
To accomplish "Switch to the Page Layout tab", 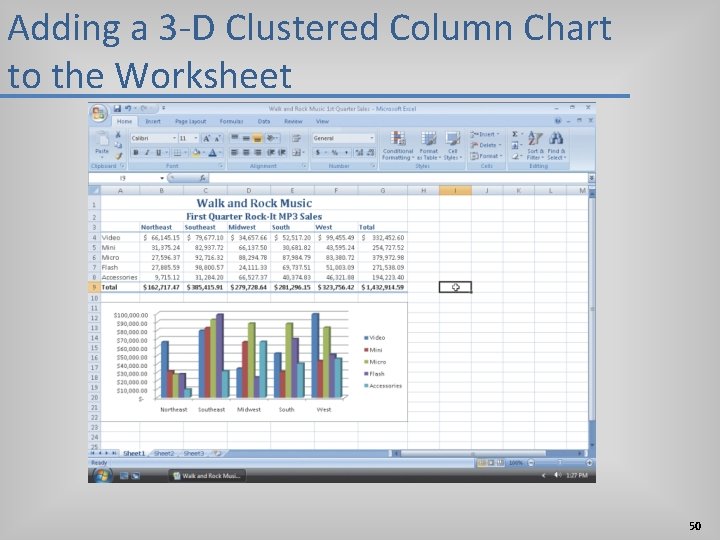I will 191,122.
